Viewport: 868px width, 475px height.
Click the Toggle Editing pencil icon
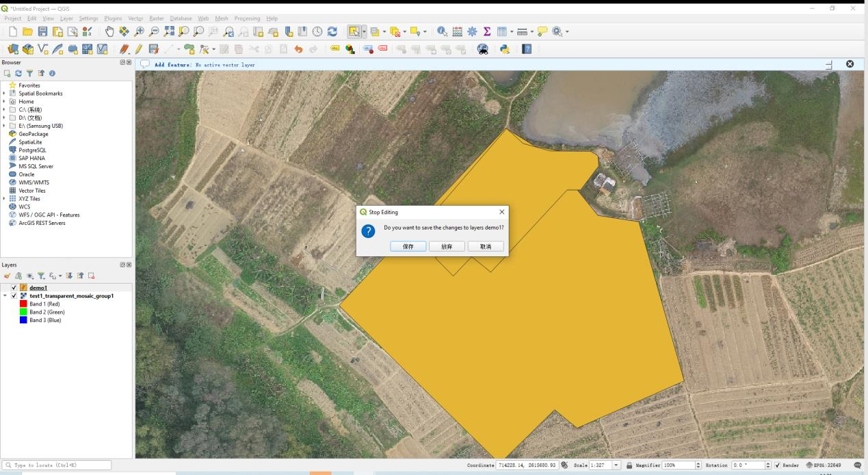tap(139, 49)
